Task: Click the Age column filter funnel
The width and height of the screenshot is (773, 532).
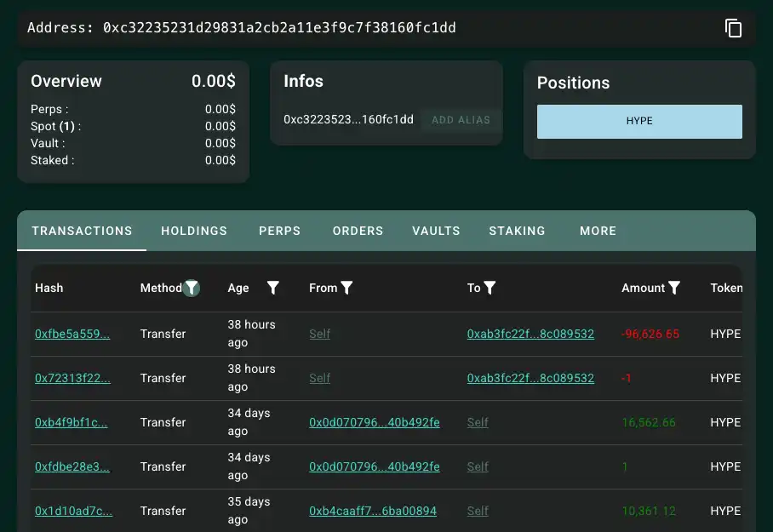Action: pyautogui.click(x=273, y=288)
